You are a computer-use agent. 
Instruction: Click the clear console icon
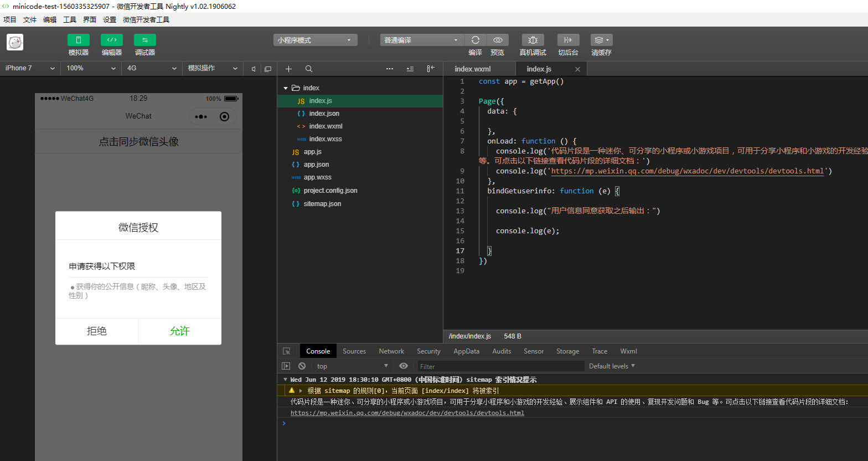click(302, 366)
